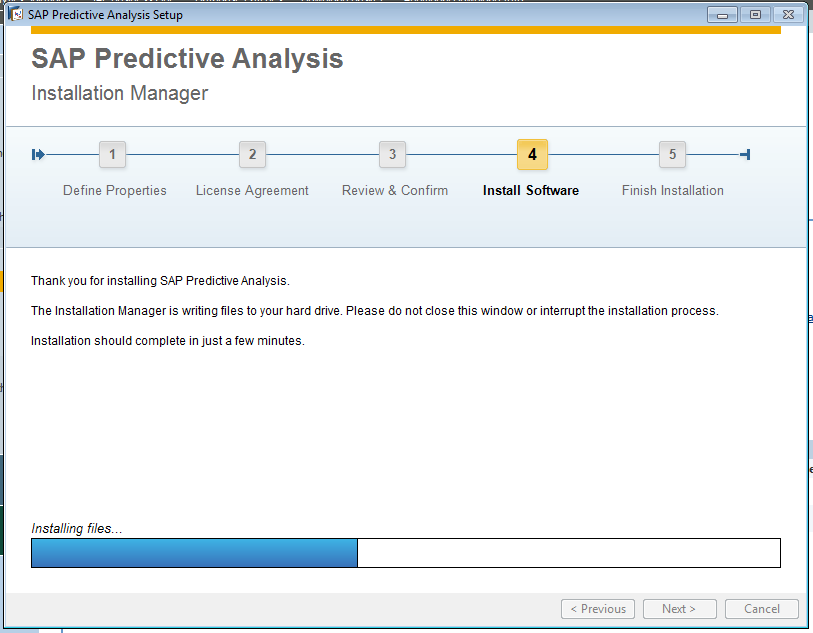Maximize the setup window

755,15
